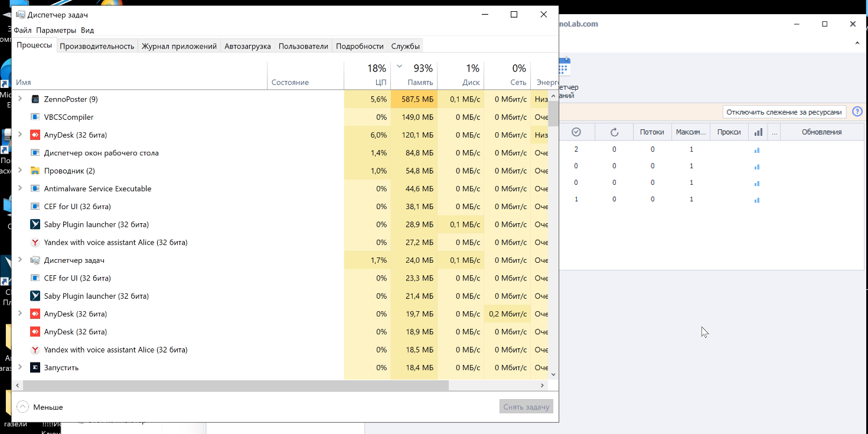Click the VBCSCompiler process icon
The image size is (868, 434).
35,117
